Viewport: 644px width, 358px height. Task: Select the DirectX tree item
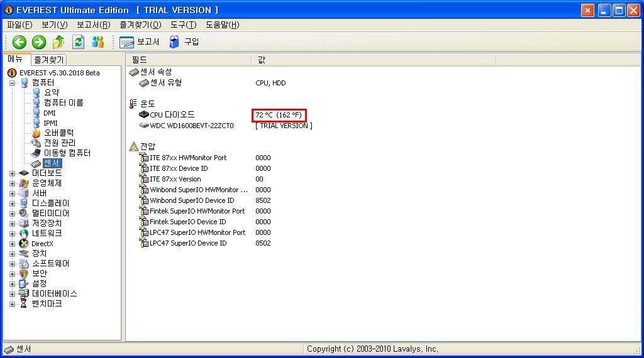point(42,244)
